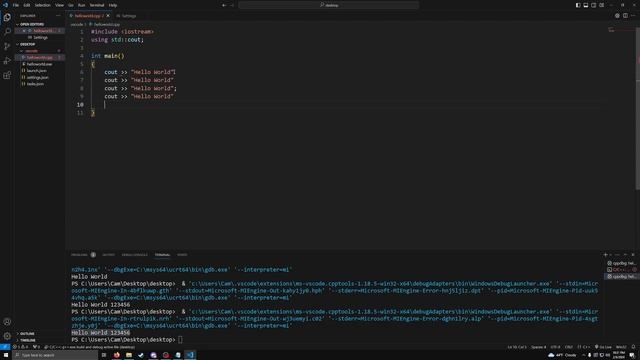This screenshot has width=640, height=360.
Task: Click the Split Editor icon
Action: click(625, 16)
